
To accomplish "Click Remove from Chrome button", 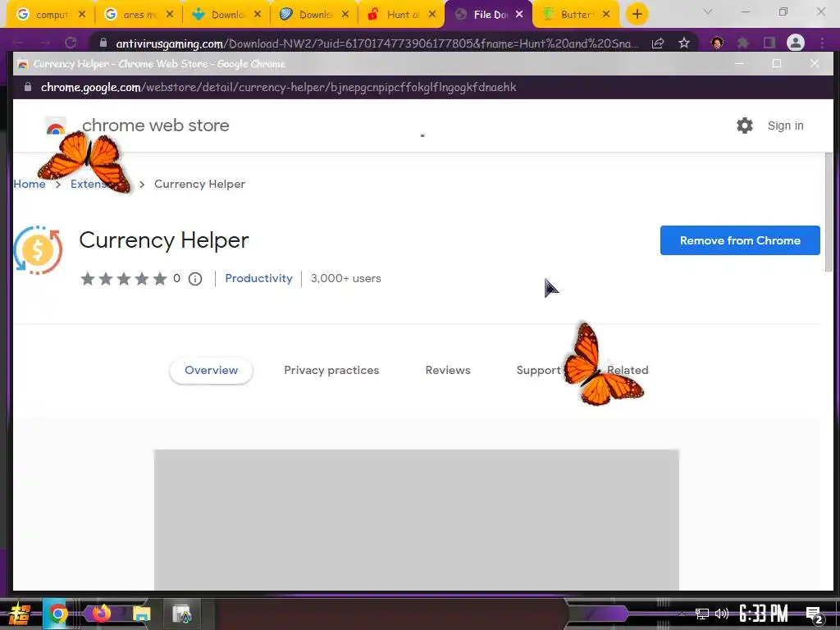I will coord(740,240).
